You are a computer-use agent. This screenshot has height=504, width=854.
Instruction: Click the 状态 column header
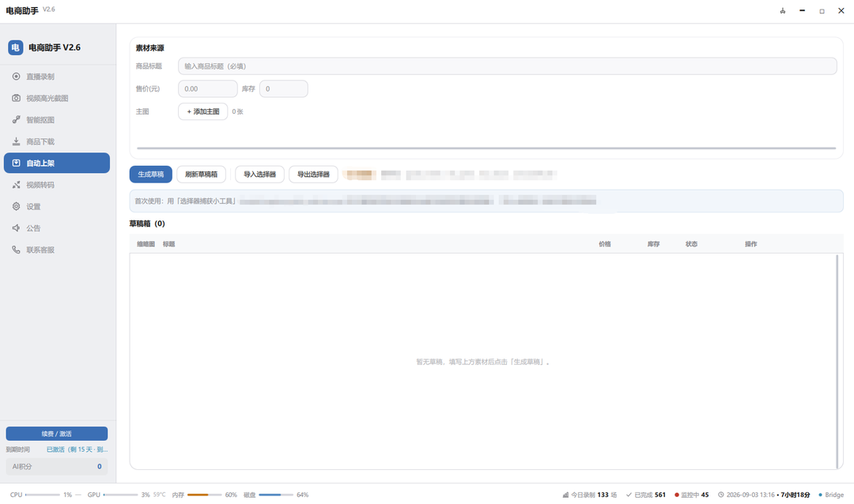point(691,244)
